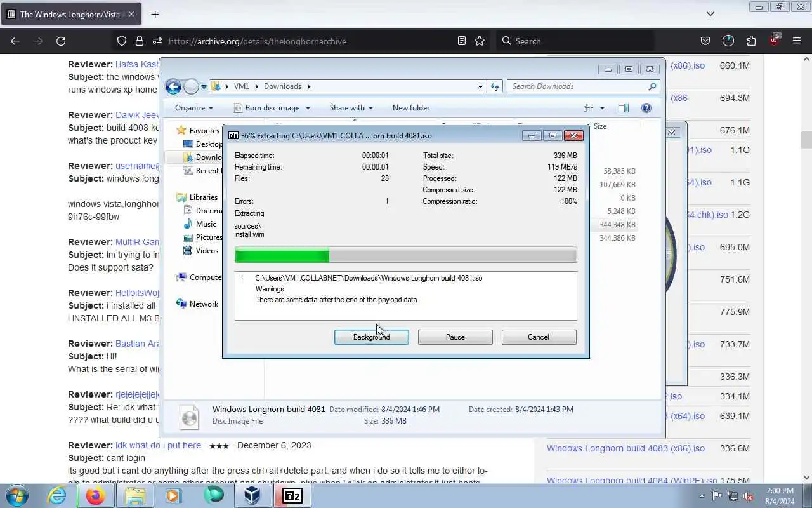Refresh the Explorer Downloads folder
Image resolution: width=812 pixels, height=508 pixels.
point(495,86)
